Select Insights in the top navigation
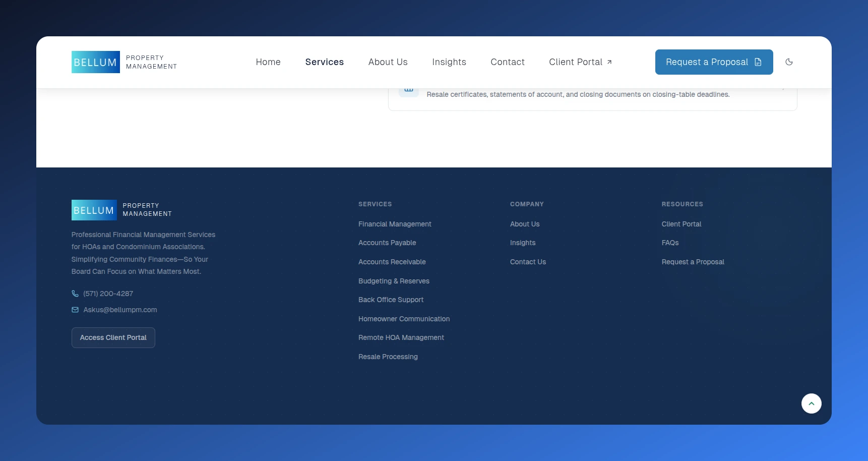The width and height of the screenshot is (868, 461). click(x=449, y=62)
